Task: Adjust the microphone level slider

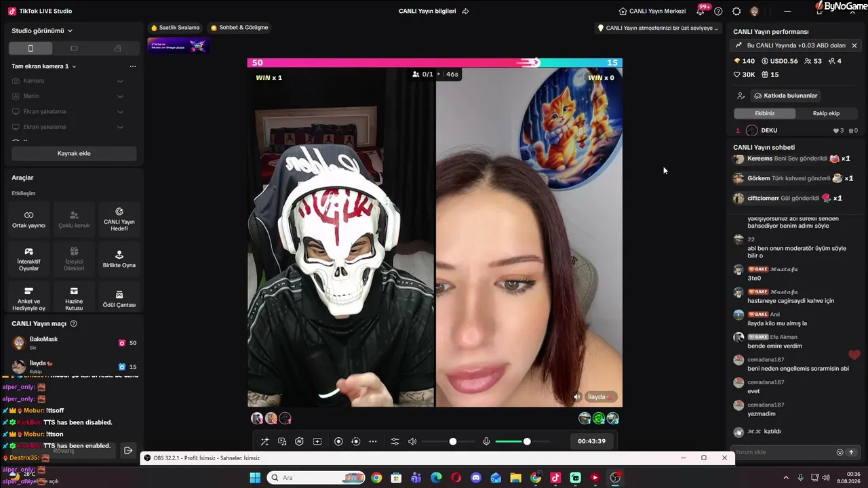Action: pos(521,441)
